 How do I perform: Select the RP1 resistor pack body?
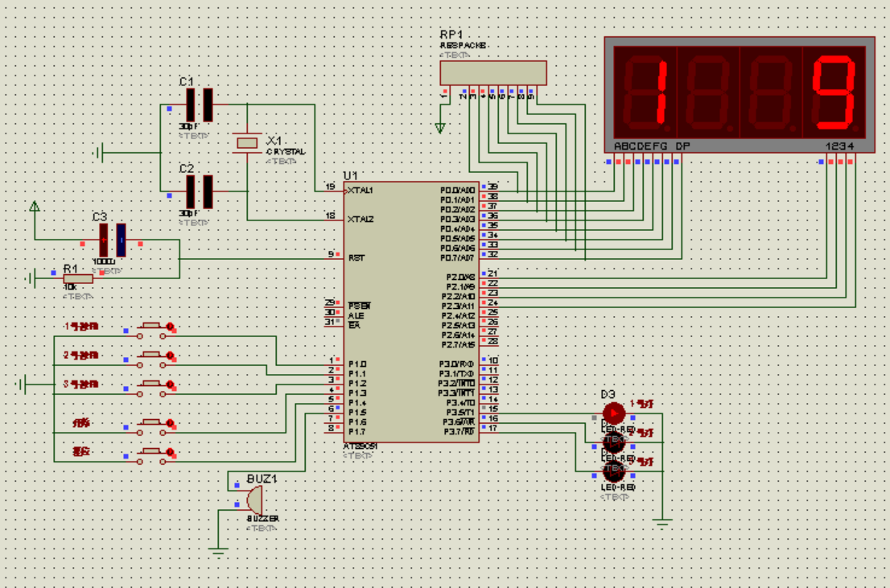pyautogui.click(x=493, y=73)
